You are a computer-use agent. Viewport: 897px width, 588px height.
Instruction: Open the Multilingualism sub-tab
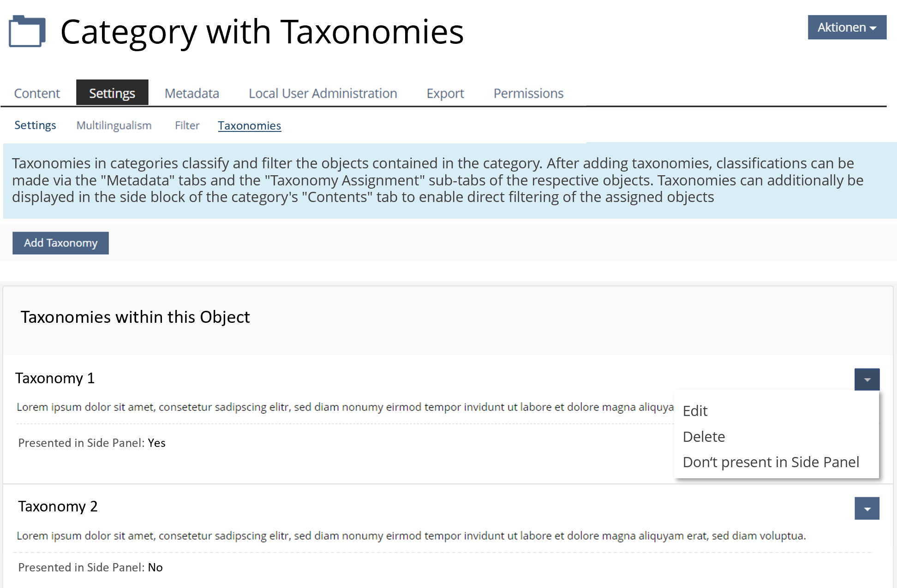pos(114,125)
